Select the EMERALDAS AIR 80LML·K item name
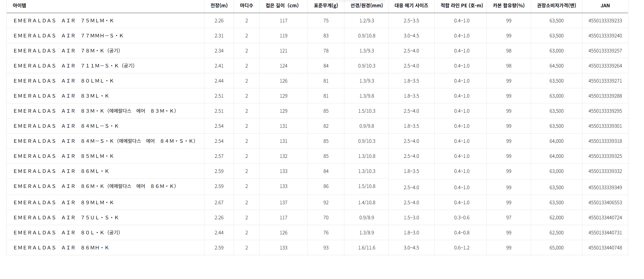The width and height of the screenshot is (644, 279). pos(64,81)
